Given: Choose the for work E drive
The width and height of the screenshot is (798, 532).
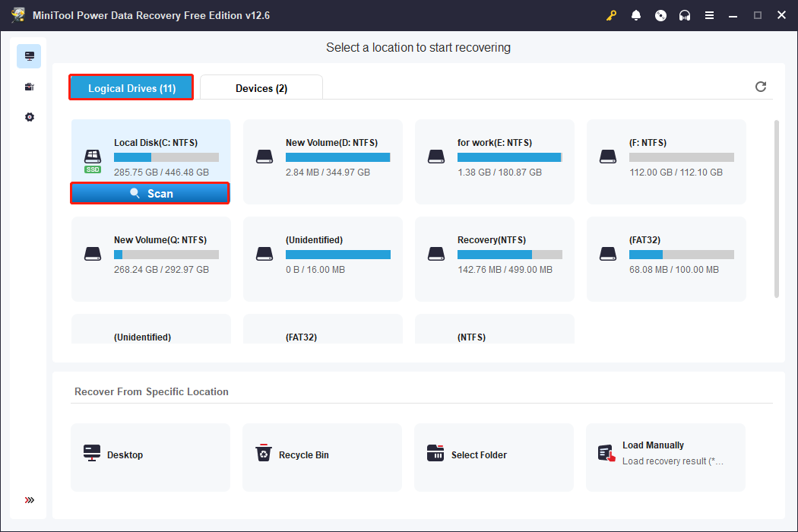Looking at the screenshot, I should click(x=494, y=161).
